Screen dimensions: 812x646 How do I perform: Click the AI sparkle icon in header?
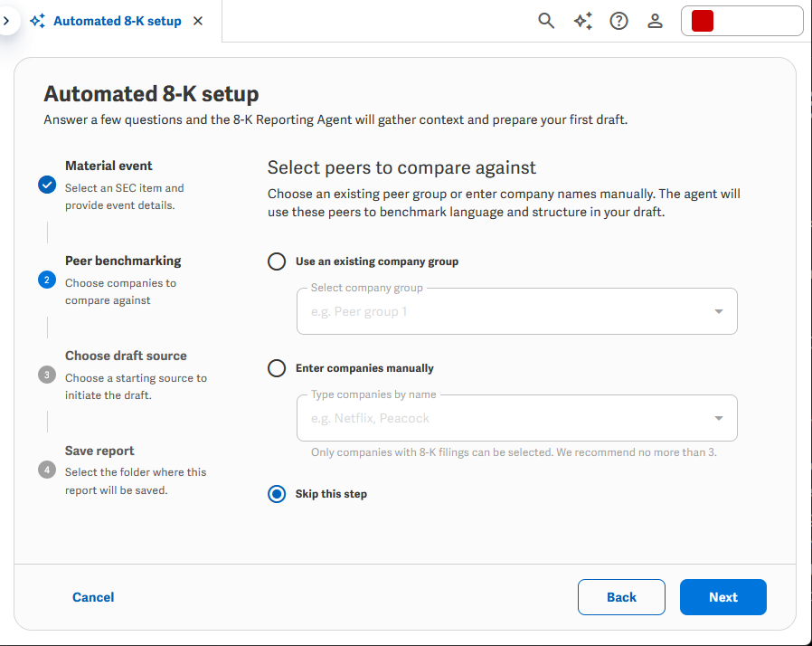(583, 21)
